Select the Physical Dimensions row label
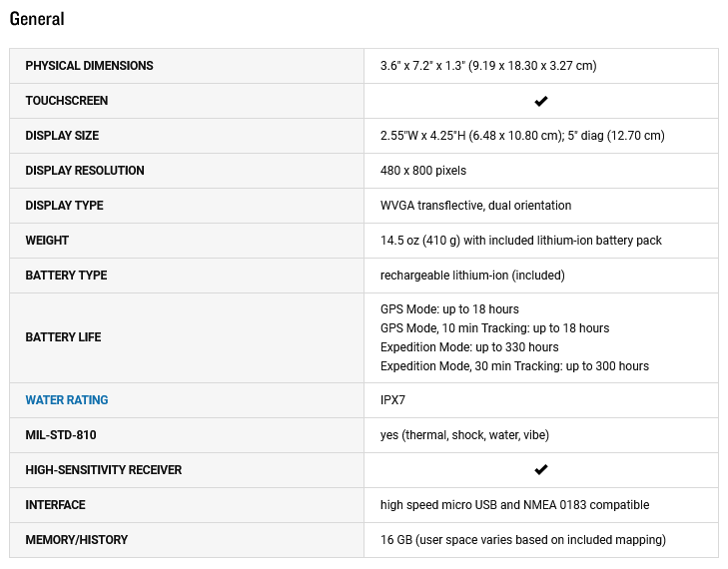This screenshot has width=728, height=569. 89,66
